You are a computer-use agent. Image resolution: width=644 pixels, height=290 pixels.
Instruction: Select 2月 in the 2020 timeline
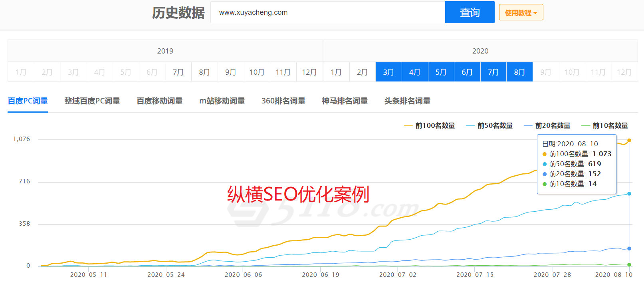click(362, 72)
